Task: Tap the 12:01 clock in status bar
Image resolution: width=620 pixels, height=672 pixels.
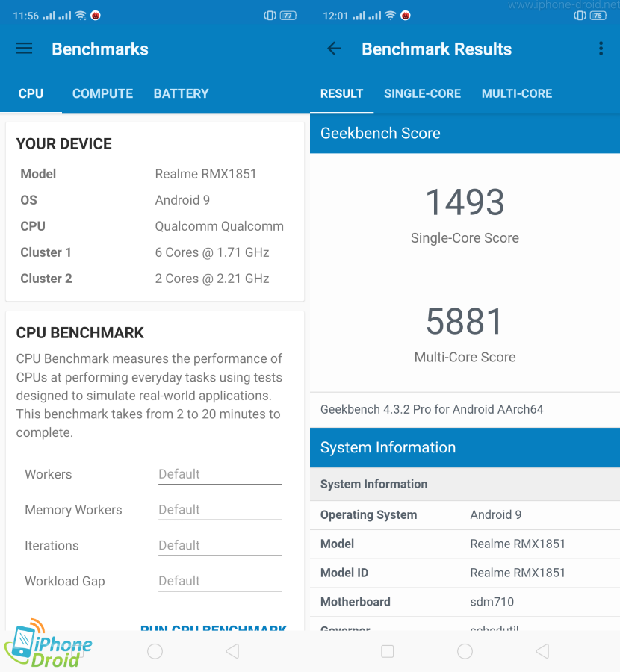Action: coord(335,16)
